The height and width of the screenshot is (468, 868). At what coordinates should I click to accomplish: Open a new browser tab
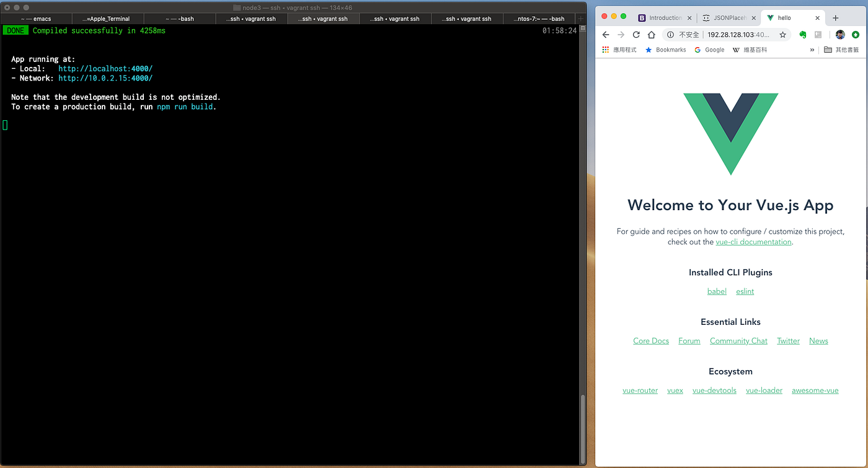coord(835,18)
